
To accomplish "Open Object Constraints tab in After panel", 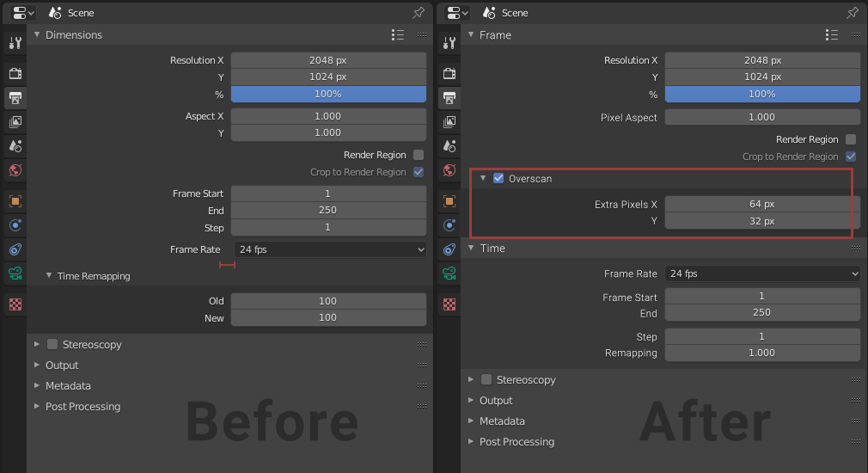I will coord(449,249).
